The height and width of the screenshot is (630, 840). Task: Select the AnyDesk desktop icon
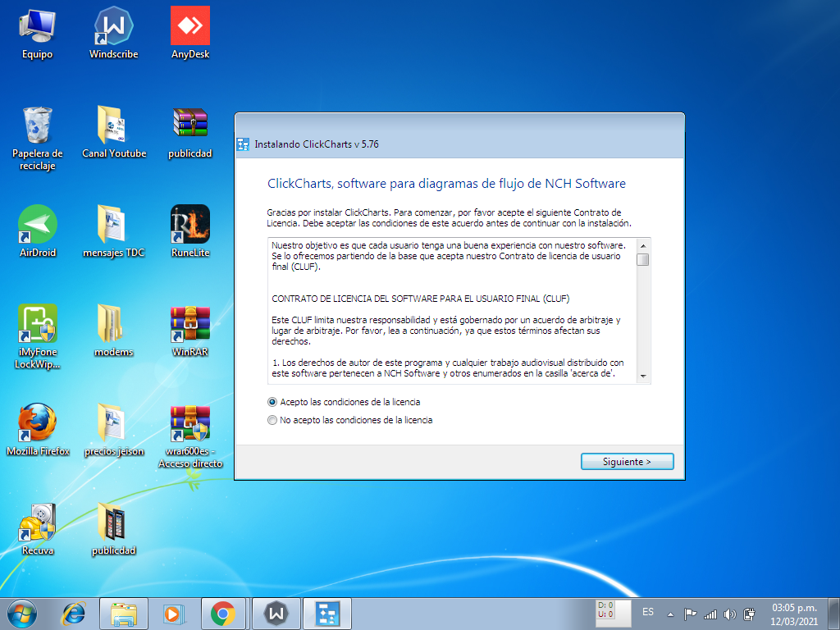pyautogui.click(x=190, y=33)
